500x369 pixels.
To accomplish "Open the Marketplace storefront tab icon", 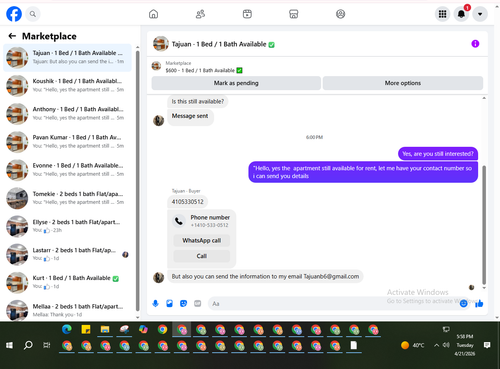I will coord(294,14).
